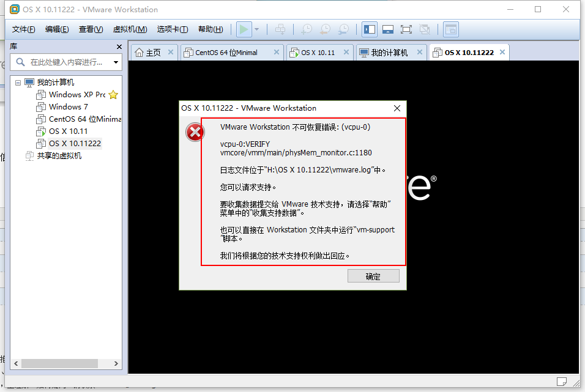Click the text '您可以请求支持。' in the dialog

coord(248,187)
